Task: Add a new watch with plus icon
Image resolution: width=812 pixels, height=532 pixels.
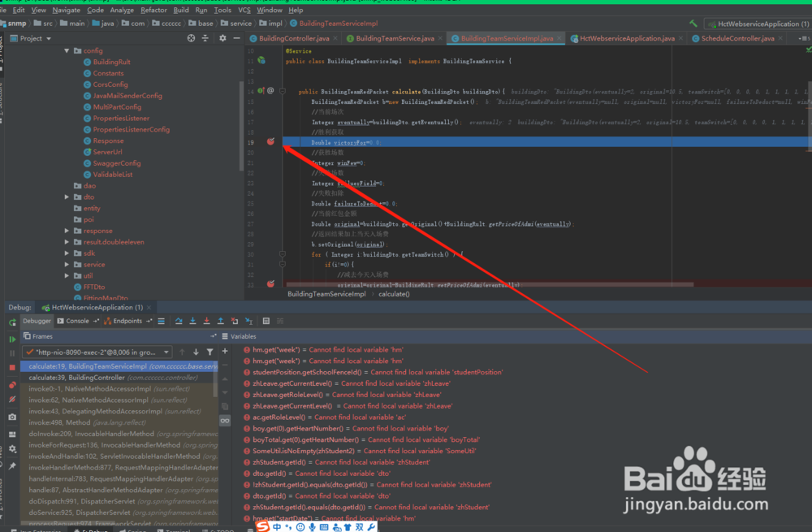Action: (x=225, y=351)
